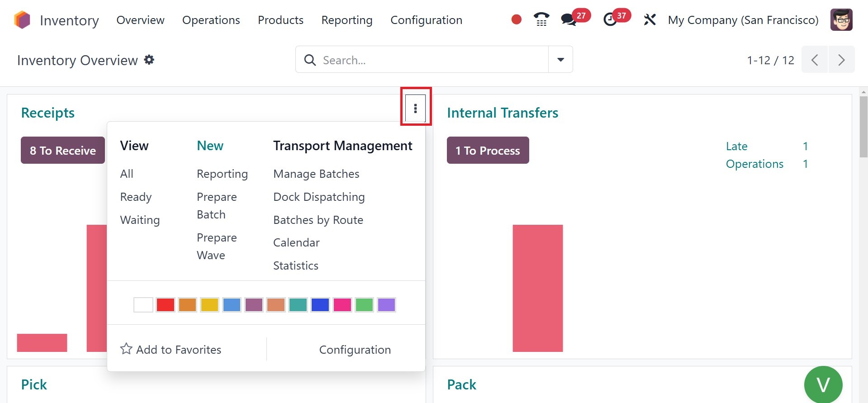
Task: Click the red recording indicator dot
Action: (516, 19)
